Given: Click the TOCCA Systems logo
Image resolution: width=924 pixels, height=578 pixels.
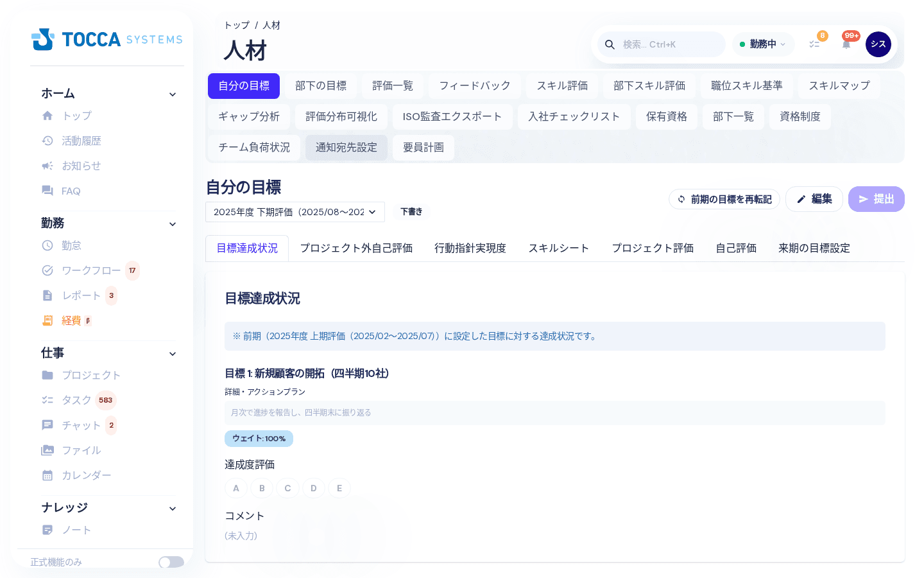Looking at the screenshot, I should point(107,39).
